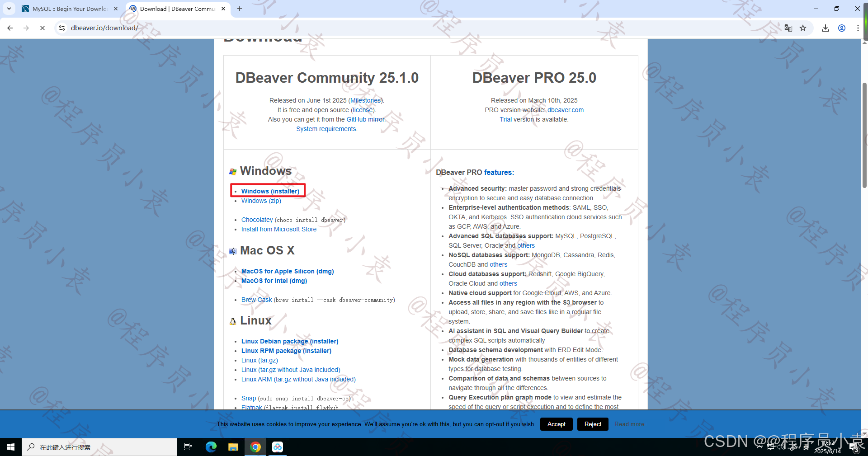
Task: Open the Trial version link
Action: (x=505, y=119)
